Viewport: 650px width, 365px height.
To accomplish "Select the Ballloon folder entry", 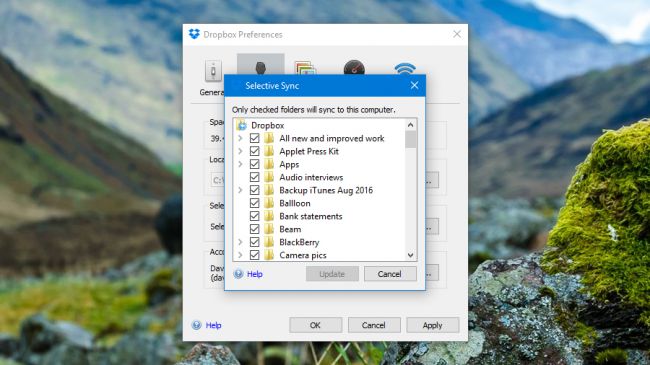I will pyautogui.click(x=295, y=203).
